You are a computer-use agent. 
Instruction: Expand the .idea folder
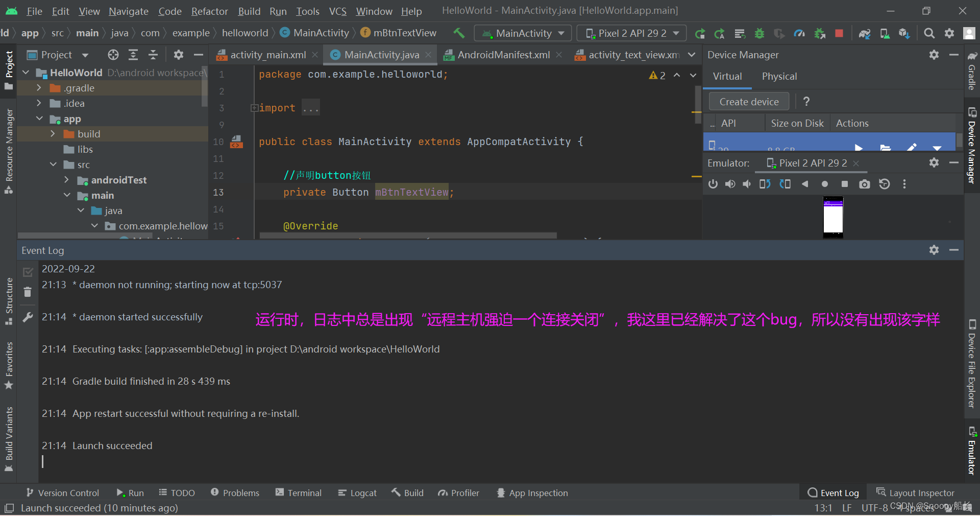point(39,103)
